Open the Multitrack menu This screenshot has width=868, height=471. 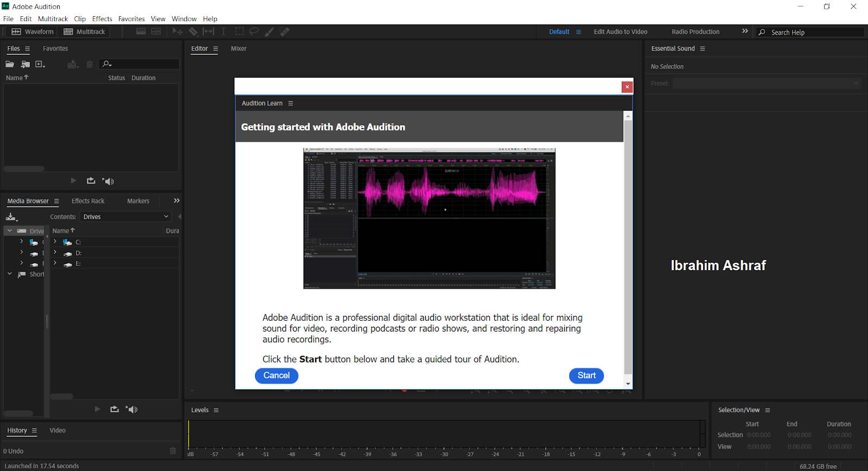tap(53, 18)
